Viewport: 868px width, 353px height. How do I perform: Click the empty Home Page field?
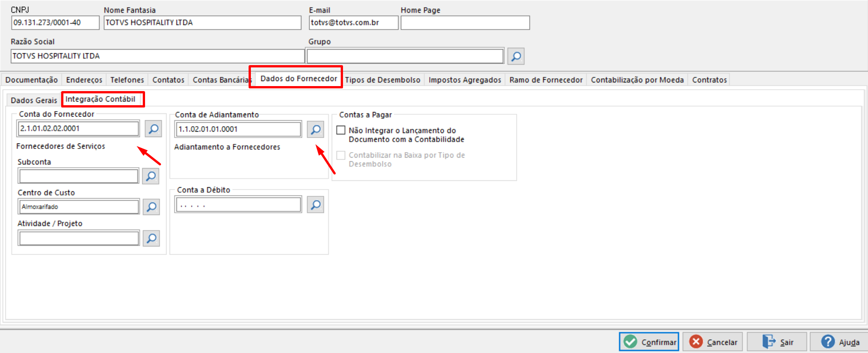click(x=465, y=23)
